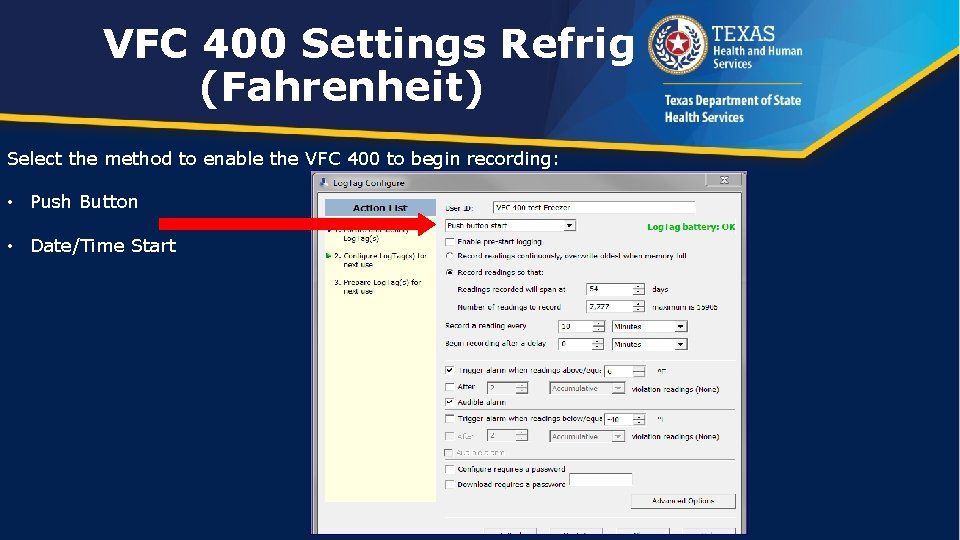Viewport: 960px width, 540px height.
Task: Click the 'Date/Time Start' bullet on slide
Action: coord(103,246)
